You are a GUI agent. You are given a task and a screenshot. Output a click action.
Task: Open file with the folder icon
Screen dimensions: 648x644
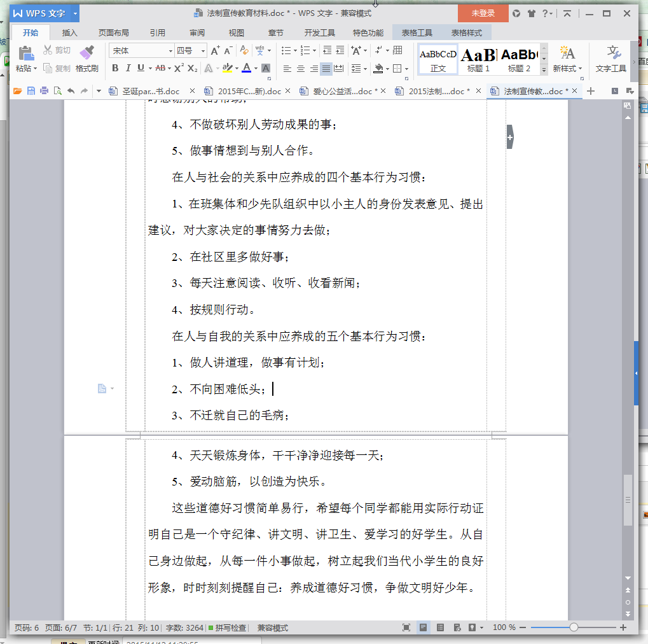click(x=17, y=91)
